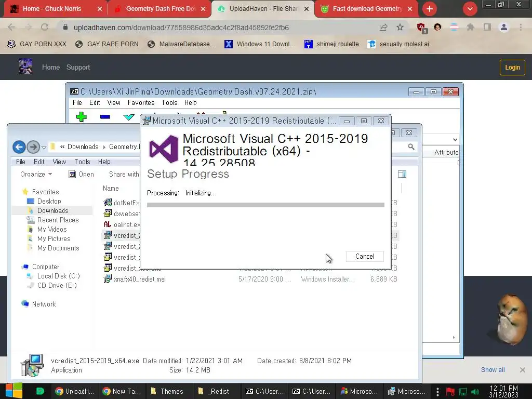Viewport: 532px width, 399px height.
Task: Select Desktop in Favorites
Action: pos(49,201)
